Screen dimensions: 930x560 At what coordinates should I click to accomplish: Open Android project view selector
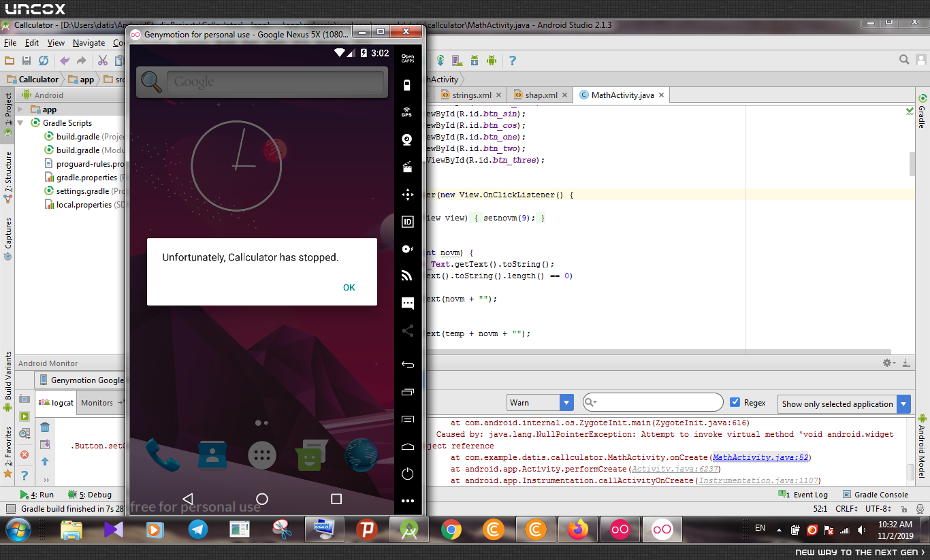pos(48,95)
